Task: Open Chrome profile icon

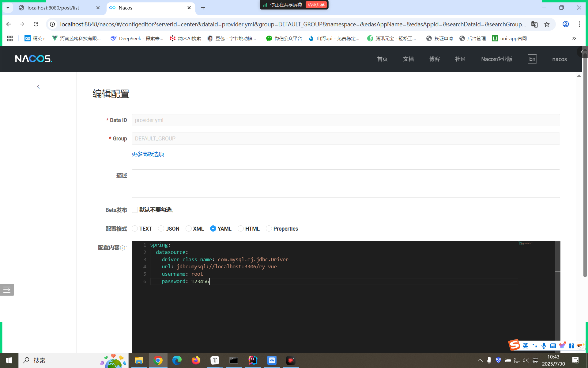Action: click(566, 24)
